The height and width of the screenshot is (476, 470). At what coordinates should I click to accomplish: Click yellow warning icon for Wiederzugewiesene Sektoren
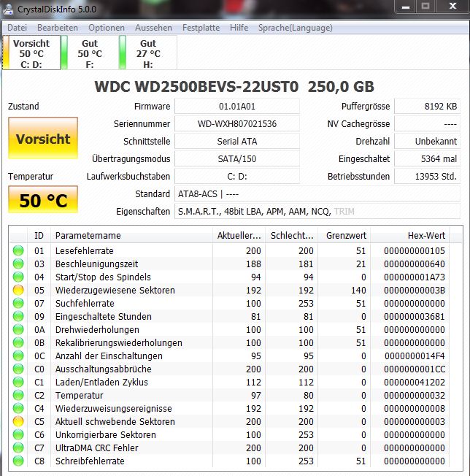click(x=18, y=291)
